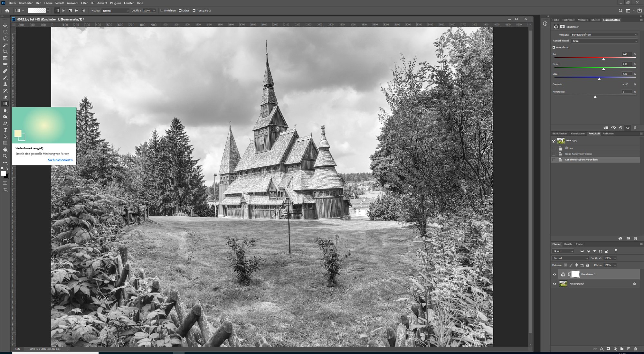Viewport: 644px width, 354px height.
Task: Choose the reflected gradient style icon
Action: point(77,11)
